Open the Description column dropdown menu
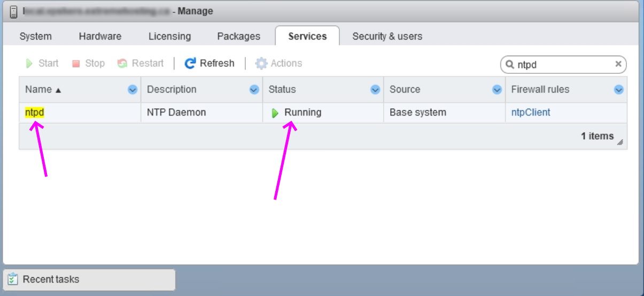 point(254,90)
